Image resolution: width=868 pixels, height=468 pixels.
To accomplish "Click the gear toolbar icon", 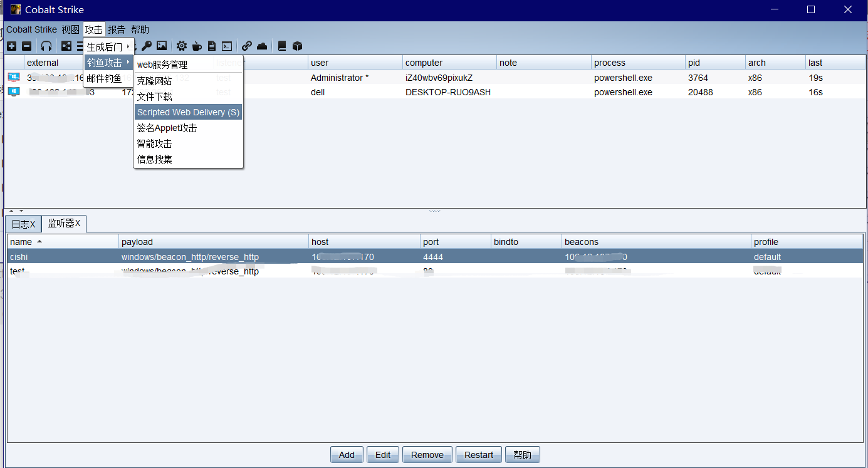I will point(181,46).
